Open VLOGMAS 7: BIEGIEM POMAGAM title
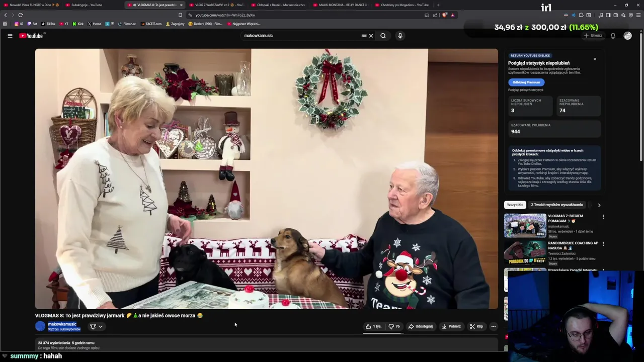 pyautogui.click(x=566, y=218)
